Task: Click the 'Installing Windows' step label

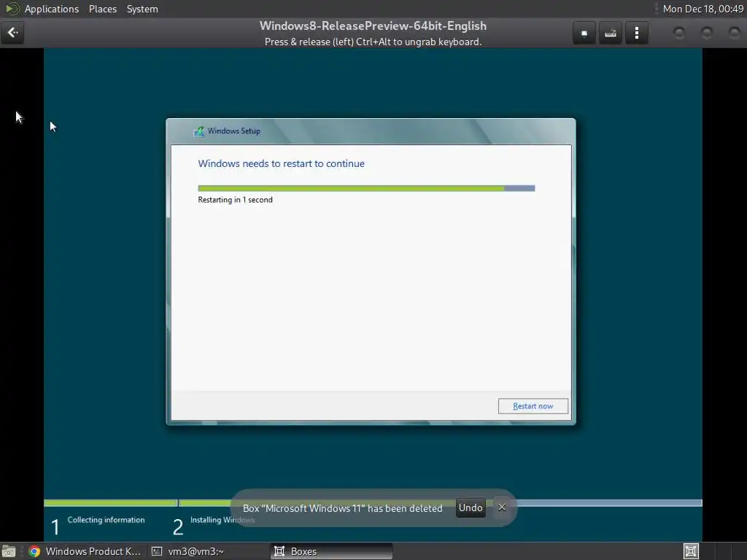Action: pyautogui.click(x=222, y=520)
